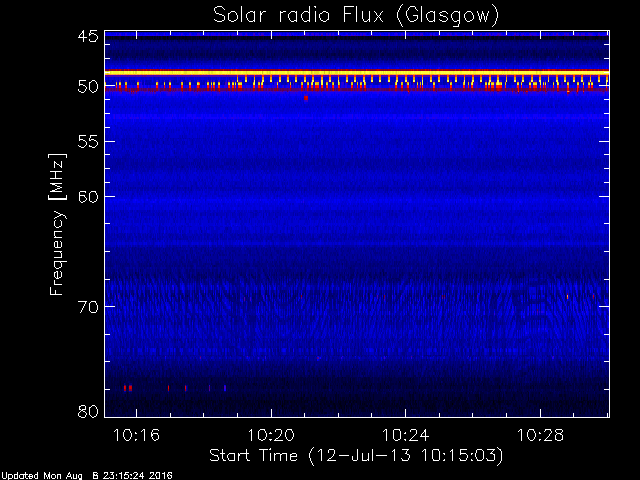The image size is (640, 480).
Task: Select the 55 MHz tick label
Action: click(x=88, y=142)
